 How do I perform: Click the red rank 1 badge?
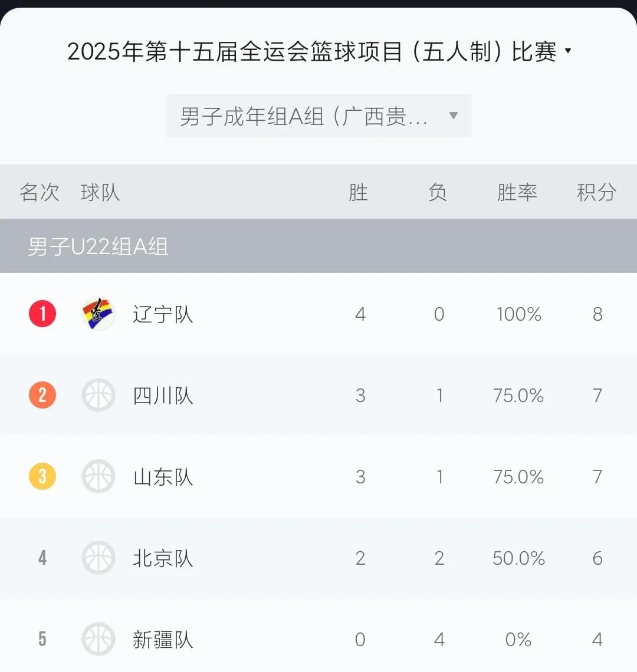pyautogui.click(x=42, y=314)
